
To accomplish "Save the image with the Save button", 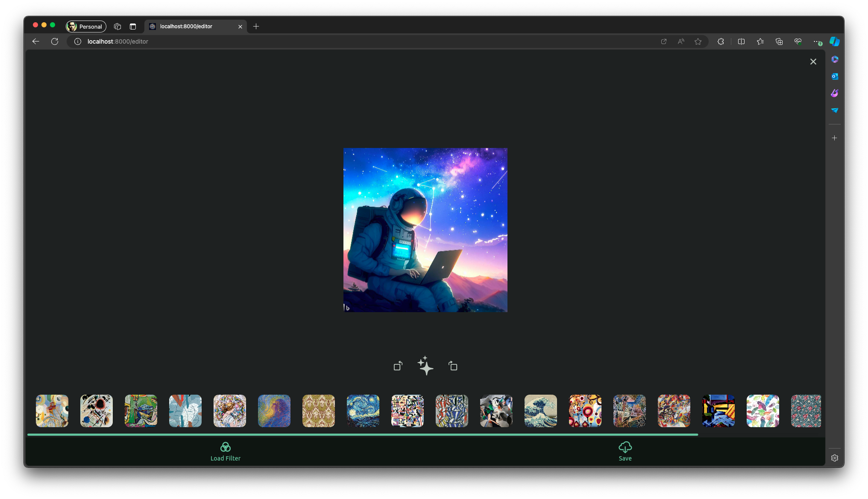I will pyautogui.click(x=625, y=452).
